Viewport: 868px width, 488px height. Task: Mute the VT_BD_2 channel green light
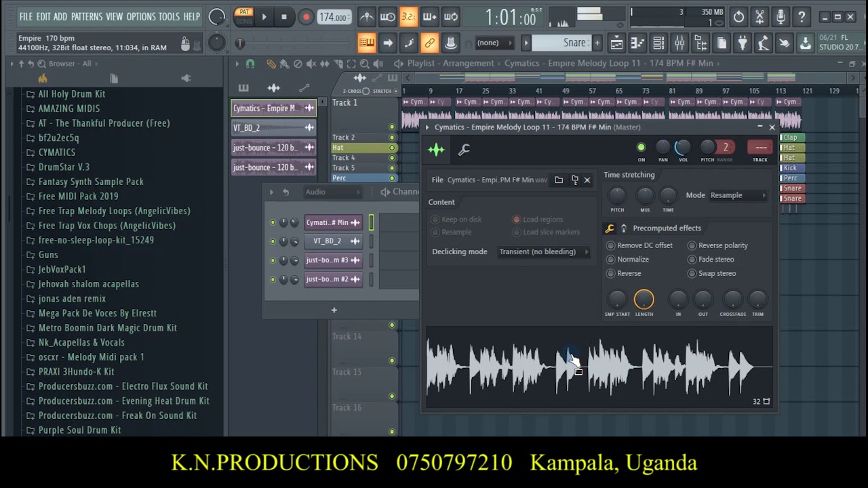point(273,241)
